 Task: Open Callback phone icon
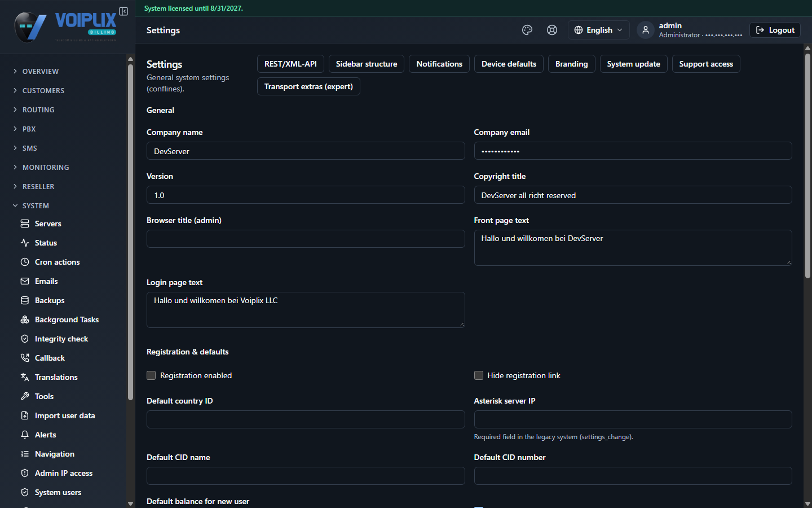[x=25, y=358]
